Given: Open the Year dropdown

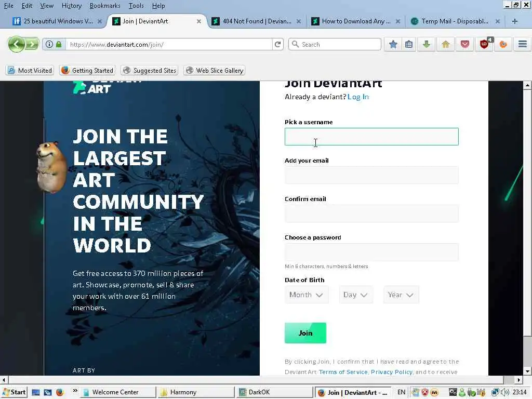Looking at the screenshot, I should click(x=401, y=295).
